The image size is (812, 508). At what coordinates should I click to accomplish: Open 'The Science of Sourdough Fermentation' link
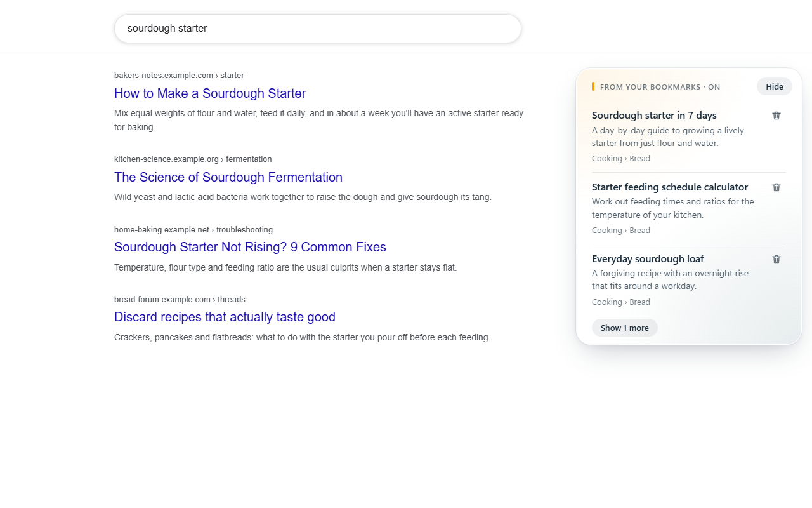coord(228,177)
